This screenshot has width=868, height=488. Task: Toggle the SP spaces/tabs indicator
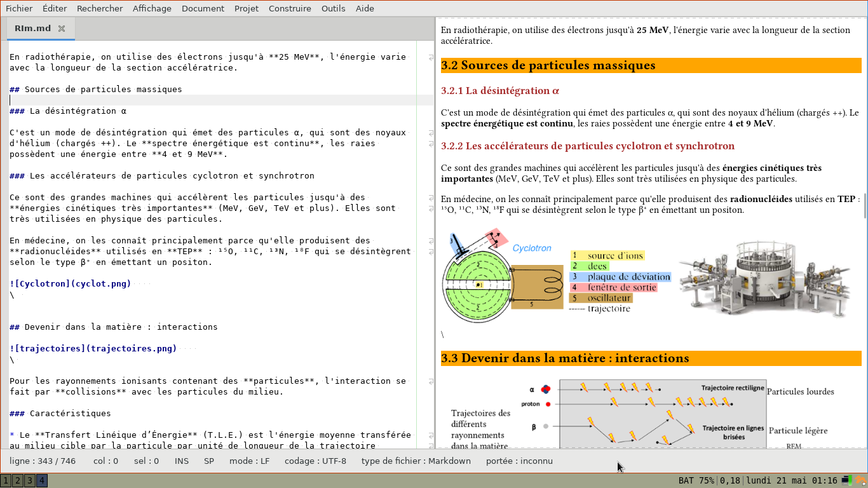[208, 461]
